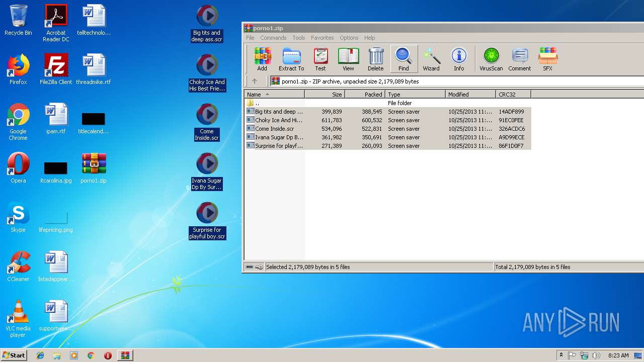Show archive Info
This screenshot has width=644, height=362.
(459, 59)
